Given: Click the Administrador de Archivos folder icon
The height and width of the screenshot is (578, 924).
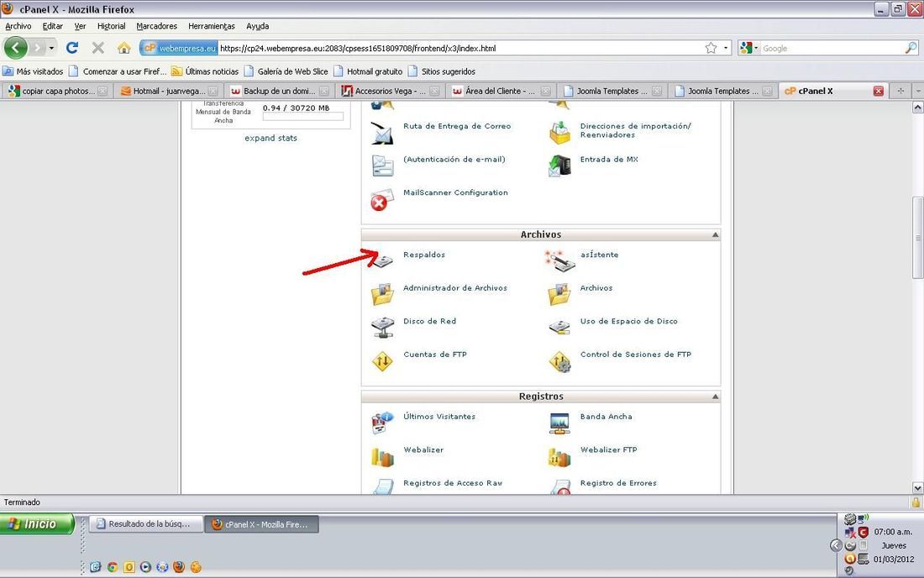Looking at the screenshot, I should [382, 293].
